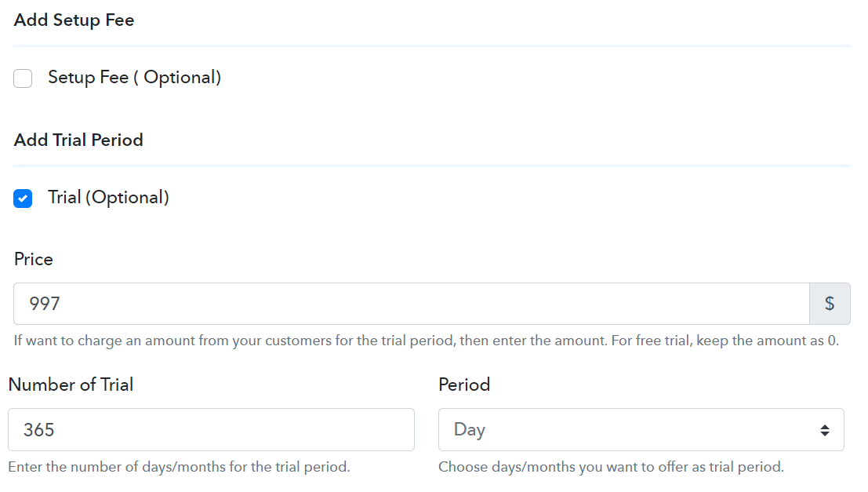The image size is (868, 492).
Task: Click the word Day in Period select
Action: coord(470,430)
